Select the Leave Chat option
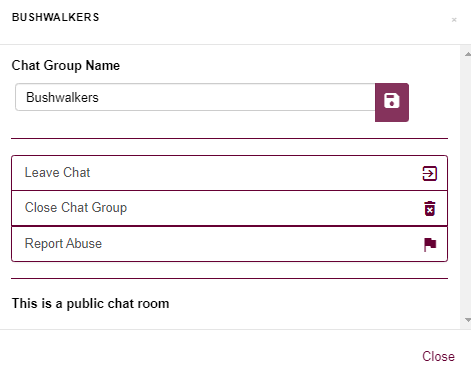Viewport: 471px width, 380px height. pos(229,173)
